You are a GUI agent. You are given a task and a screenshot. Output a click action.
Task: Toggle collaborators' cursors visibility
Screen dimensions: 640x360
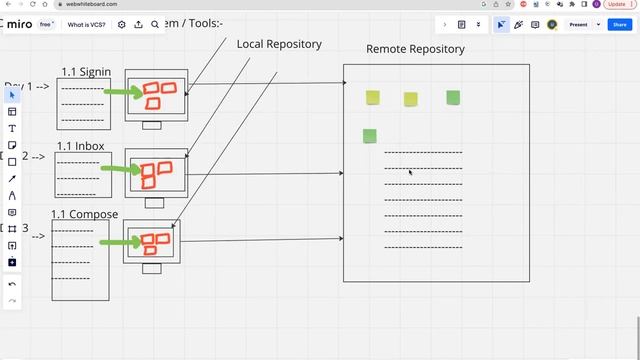coord(501,24)
